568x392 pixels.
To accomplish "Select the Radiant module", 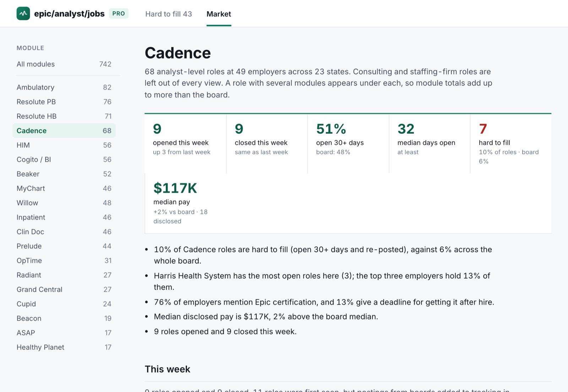I will coord(64,275).
